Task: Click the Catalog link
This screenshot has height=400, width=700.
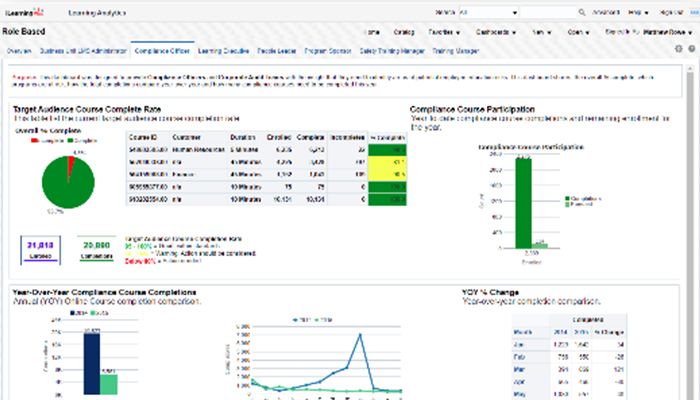Action: click(x=404, y=31)
